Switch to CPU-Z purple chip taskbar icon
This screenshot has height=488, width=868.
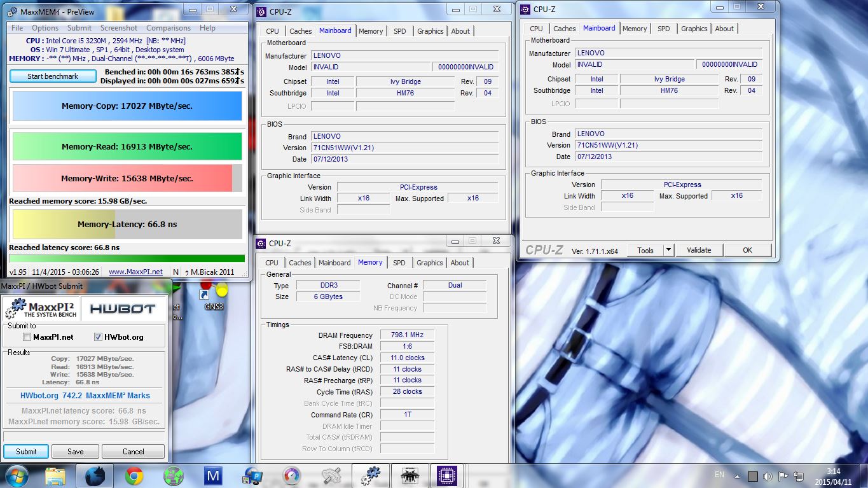click(448, 476)
